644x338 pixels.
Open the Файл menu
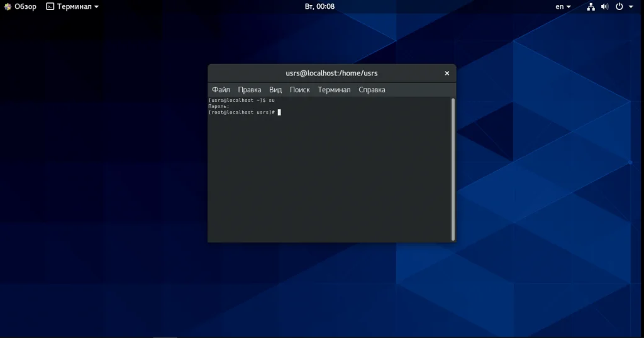point(221,90)
